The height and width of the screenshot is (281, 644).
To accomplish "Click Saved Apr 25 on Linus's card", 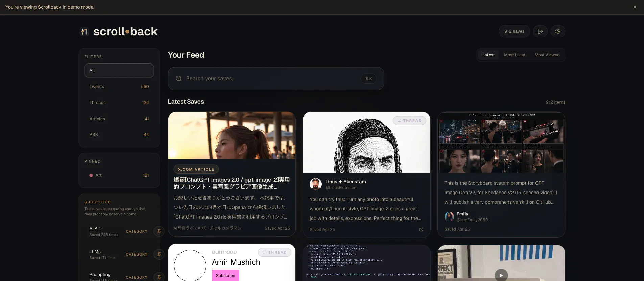I will pyautogui.click(x=322, y=230).
